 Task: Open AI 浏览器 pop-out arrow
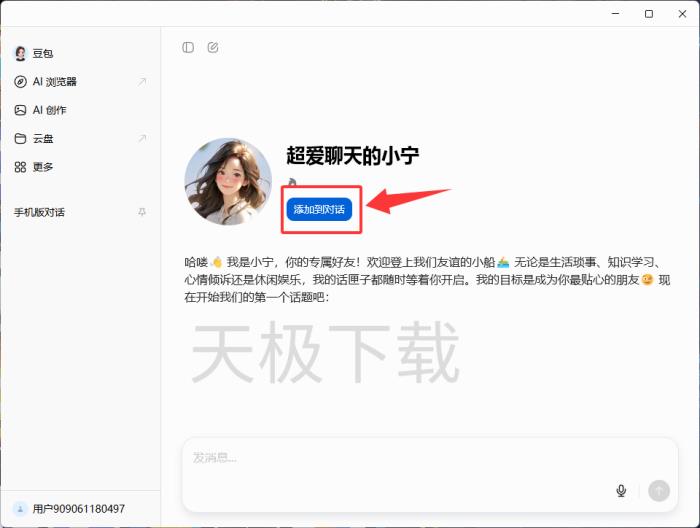click(x=142, y=82)
